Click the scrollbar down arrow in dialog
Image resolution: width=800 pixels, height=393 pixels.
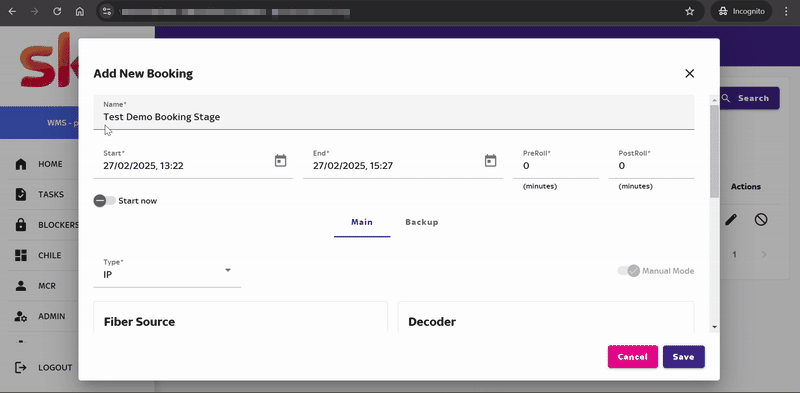pos(714,327)
